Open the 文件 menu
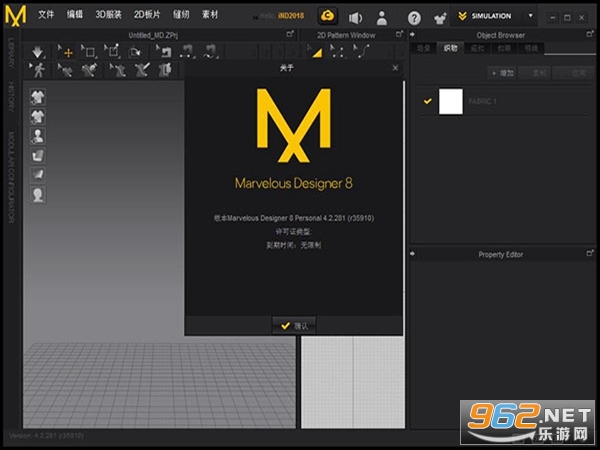Image resolution: width=600 pixels, height=450 pixels. click(46, 15)
